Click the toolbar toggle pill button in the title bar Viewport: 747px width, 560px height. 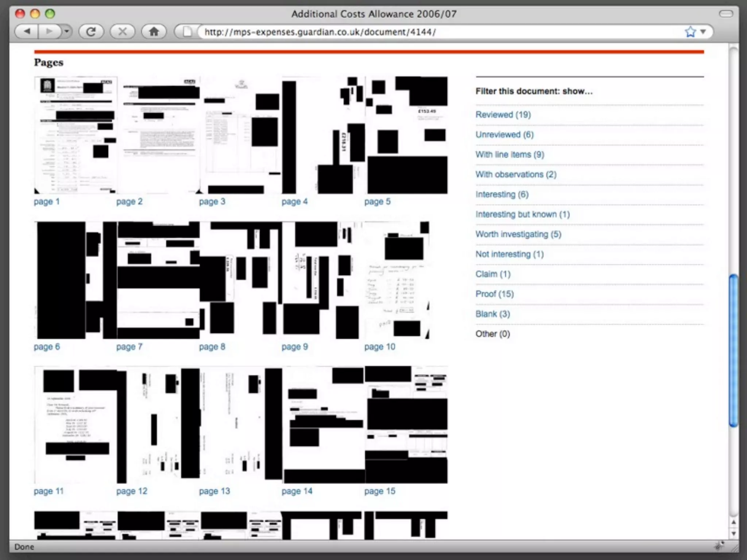coord(725,14)
